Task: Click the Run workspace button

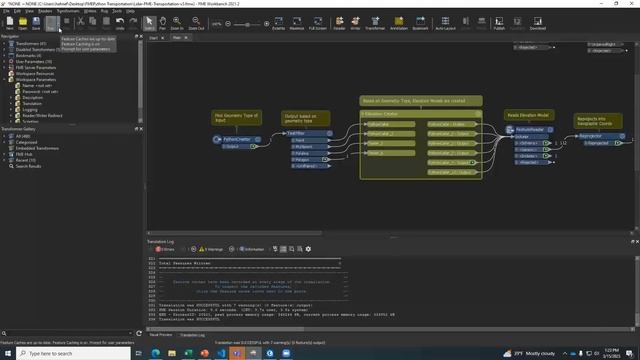Action: (x=50, y=23)
